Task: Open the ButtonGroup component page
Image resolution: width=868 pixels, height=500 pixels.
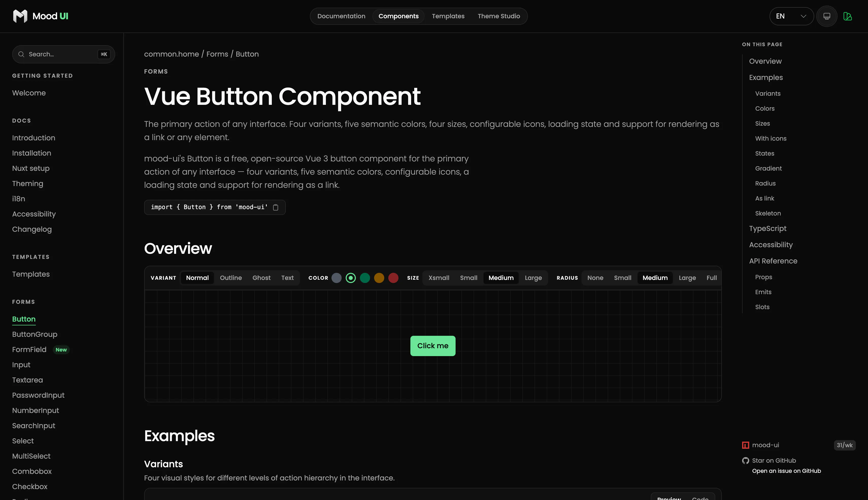Action: pos(35,335)
